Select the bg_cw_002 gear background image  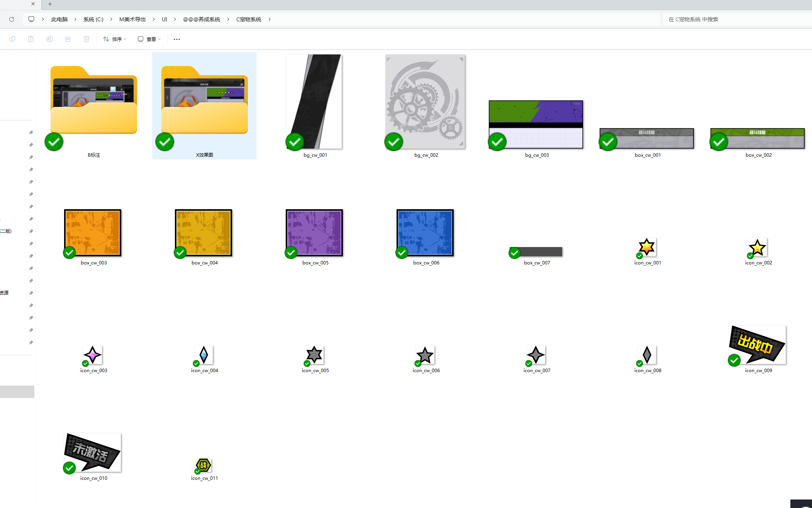point(425,102)
